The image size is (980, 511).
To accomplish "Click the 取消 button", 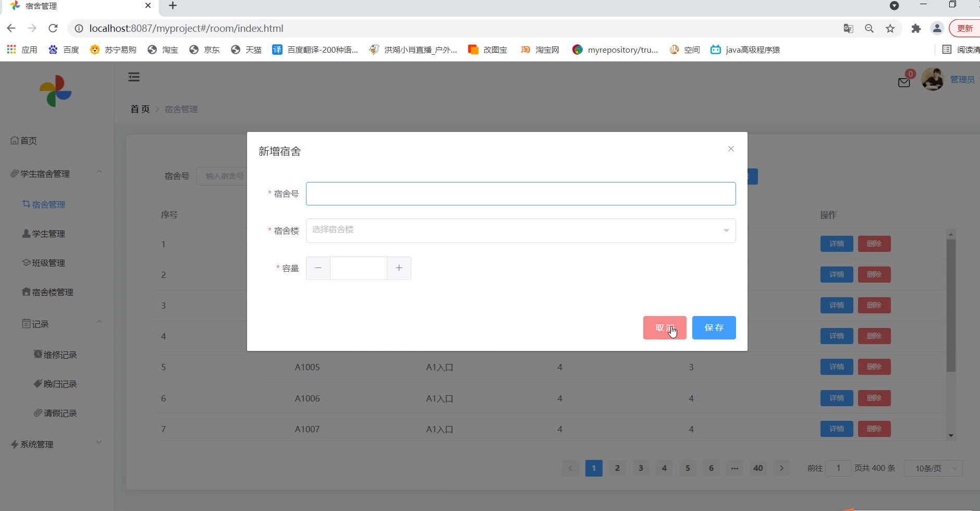I will (x=664, y=327).
